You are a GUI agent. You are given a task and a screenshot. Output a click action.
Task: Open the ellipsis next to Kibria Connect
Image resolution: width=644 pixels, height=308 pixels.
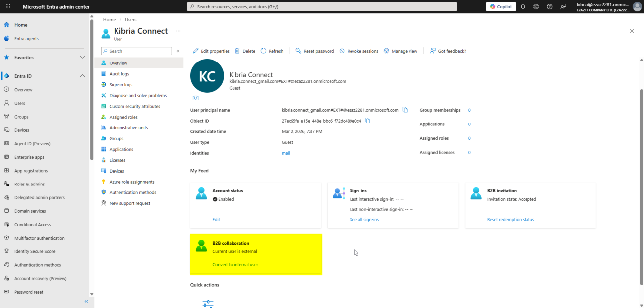point(178,31)
